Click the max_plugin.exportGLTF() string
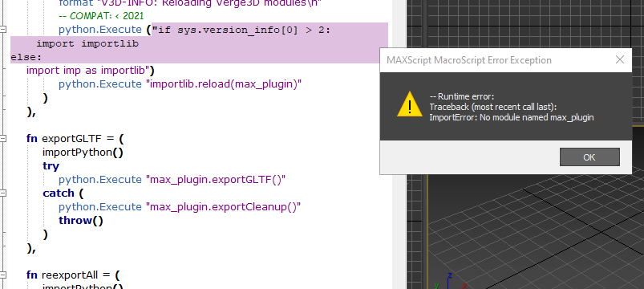The image size is (644, 289). (x=216, y=180)
